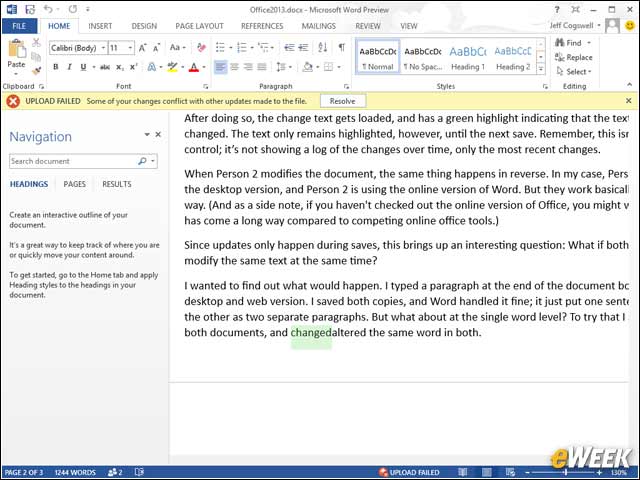Click the Borders icon
Image resolution: width=640 pixels, height=480 pixels.
(x=329, y=67)
